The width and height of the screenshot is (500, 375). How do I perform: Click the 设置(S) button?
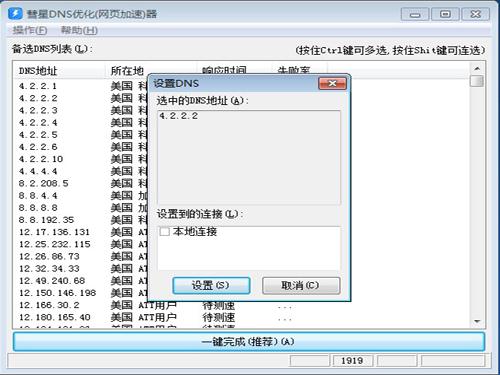coord(211,285)
